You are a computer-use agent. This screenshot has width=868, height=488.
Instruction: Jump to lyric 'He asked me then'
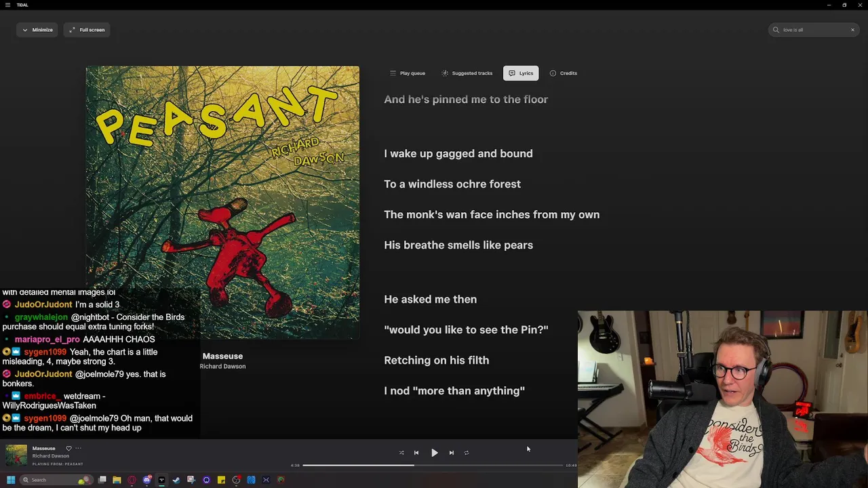click(430, 300)
